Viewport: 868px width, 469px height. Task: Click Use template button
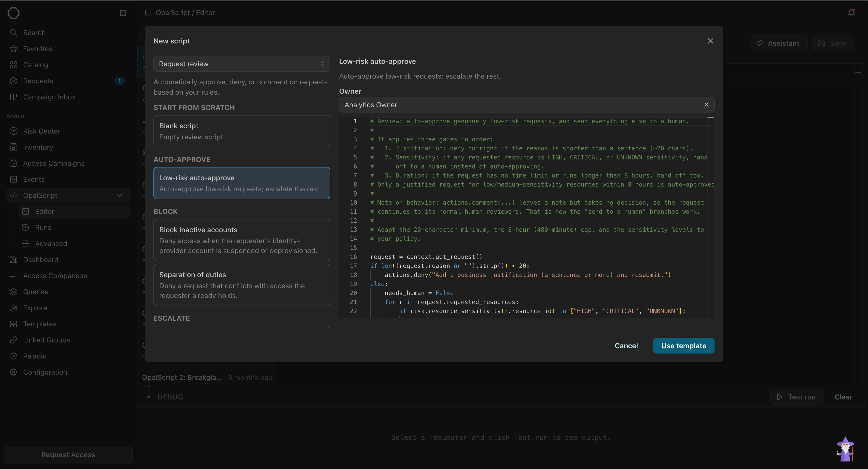pos(683,346)
